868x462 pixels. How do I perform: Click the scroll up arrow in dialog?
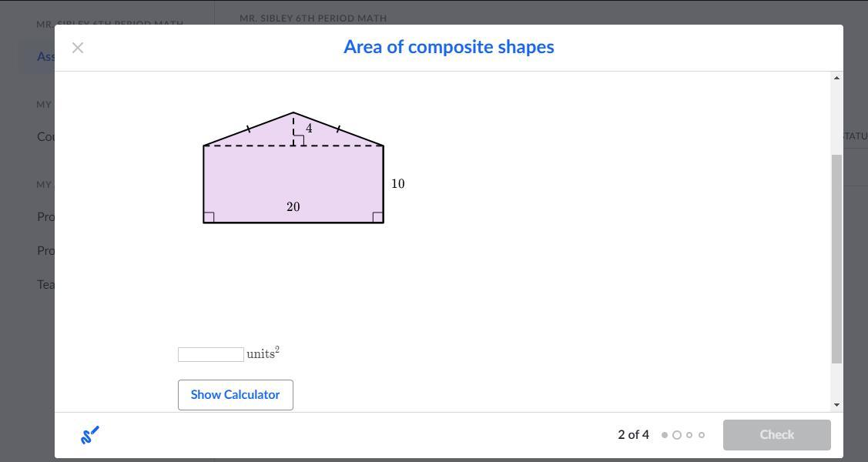pyautogui.click(x=836, y=78)
